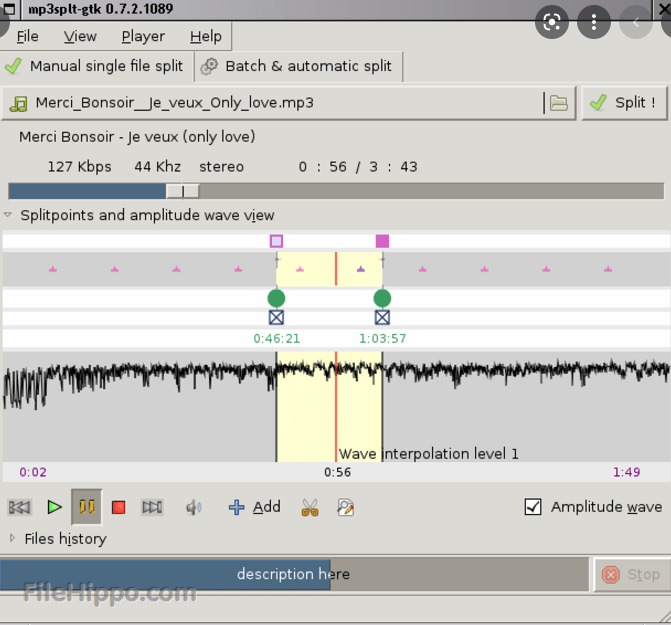Click the Wave interpolation level 1 text
The height and width of the screenshot is (625, 671).
pyautogui.click(x=428, y=454)
